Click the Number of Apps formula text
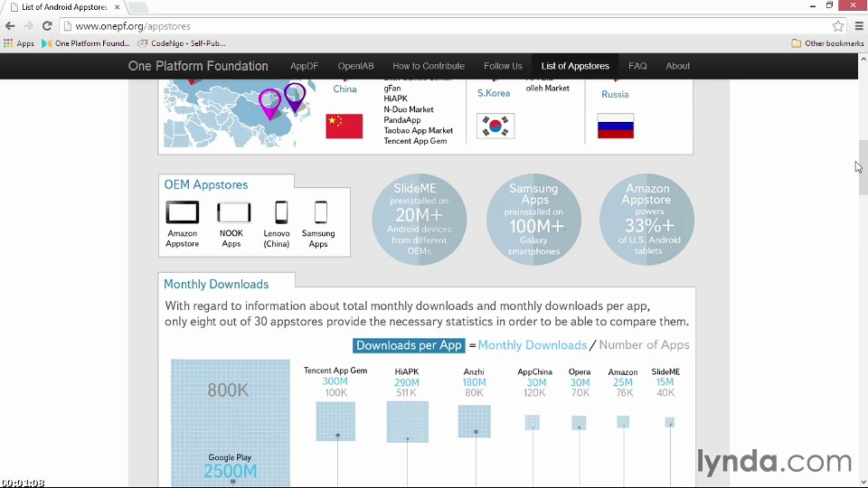 point(644,345)
